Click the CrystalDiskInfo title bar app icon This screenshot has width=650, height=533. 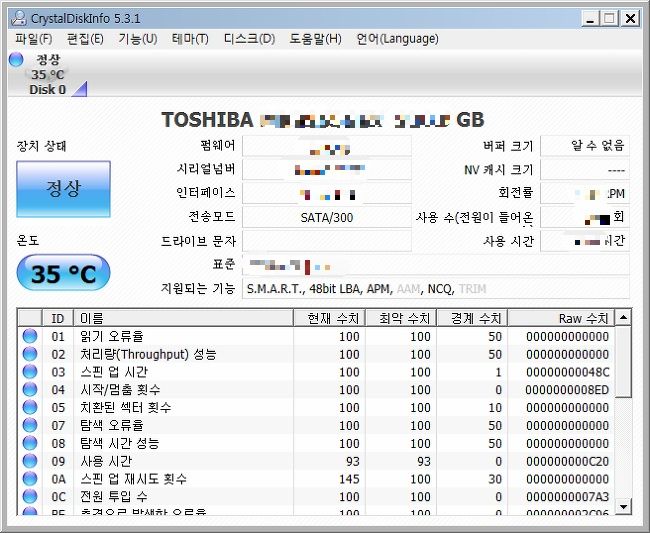point(19,18)
